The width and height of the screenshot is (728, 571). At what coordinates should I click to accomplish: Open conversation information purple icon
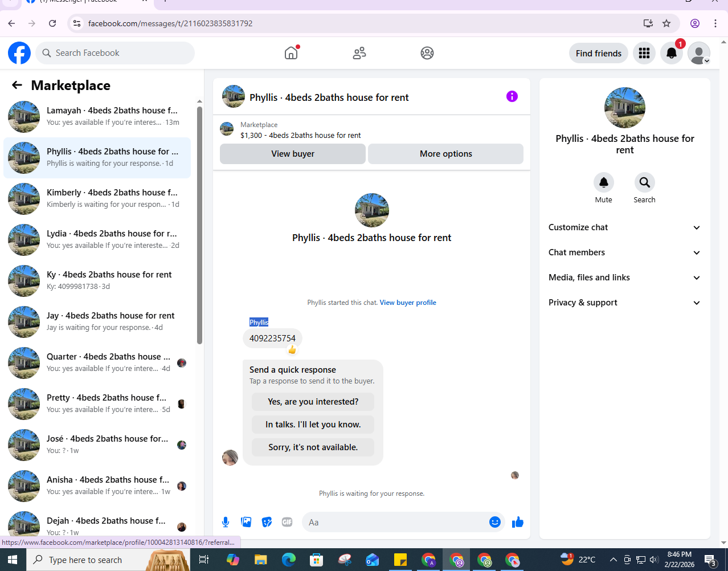click(512, 96)
